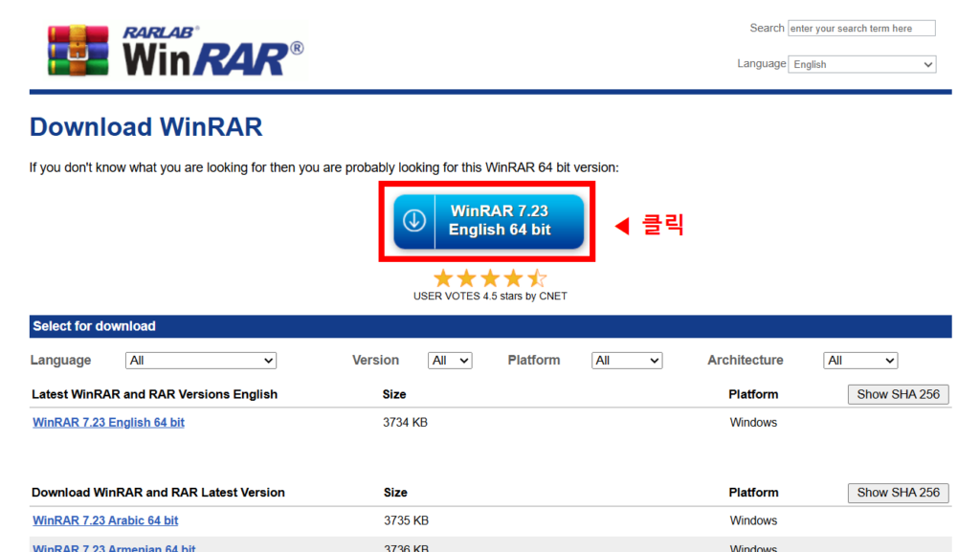This screenshot has height=552, width=980.
Task: Download WinRAR 7.23 English 64 bit button
Action: pyautogui.click(x=488, y=221)
